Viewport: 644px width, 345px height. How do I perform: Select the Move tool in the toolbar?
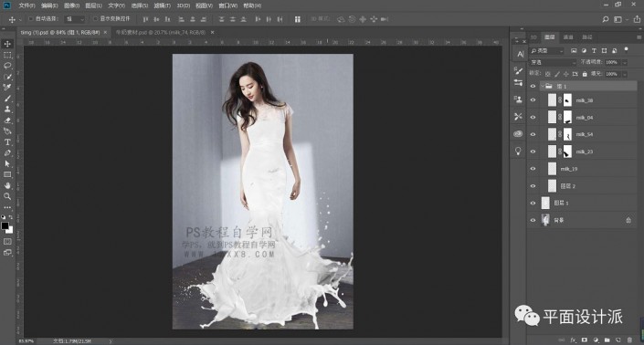7,44
